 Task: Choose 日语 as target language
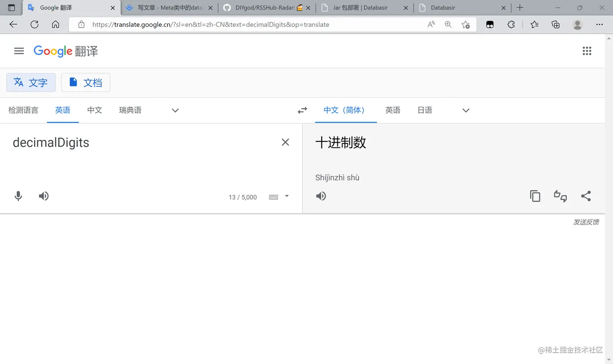(425, 110)
